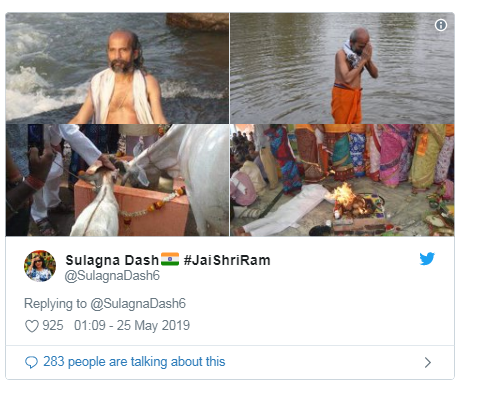Open 283 people are talking about this
The image size is (479, 393).
134,362
